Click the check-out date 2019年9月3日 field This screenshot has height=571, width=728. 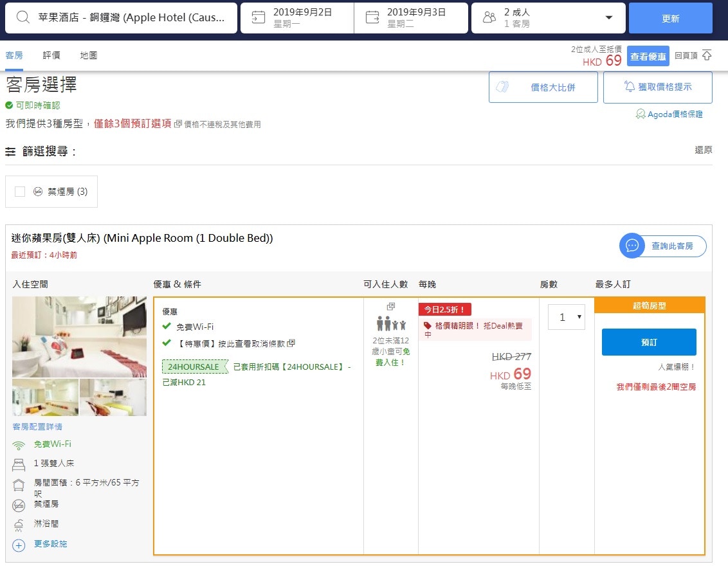[411, 17]
